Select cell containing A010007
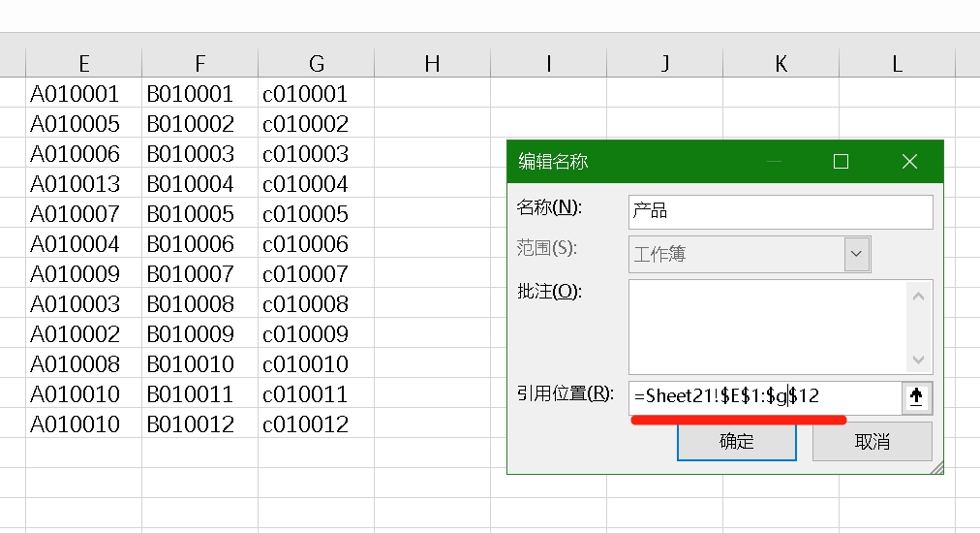980x533 pixels. click(x=83, y=213)
